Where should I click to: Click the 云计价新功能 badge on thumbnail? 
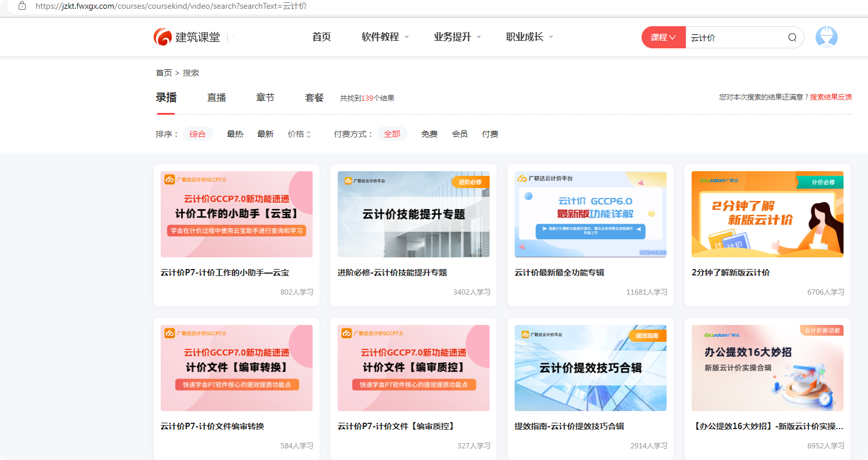click(822, 330)
